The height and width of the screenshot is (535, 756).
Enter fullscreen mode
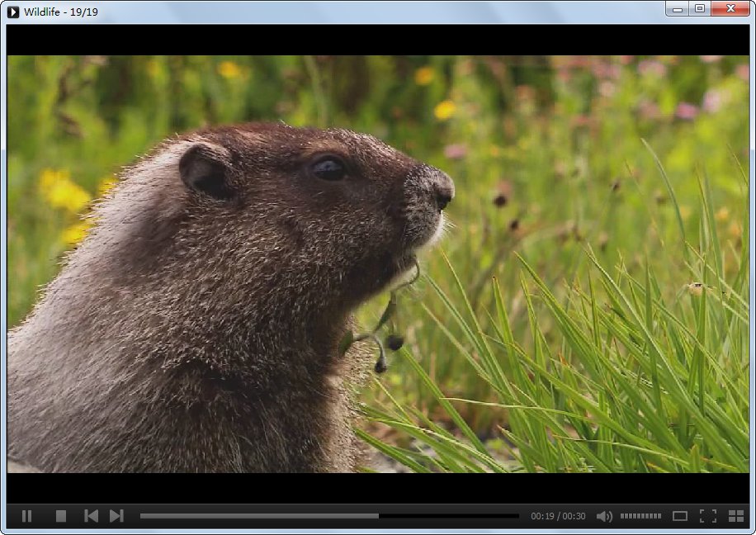pos(707,516)
